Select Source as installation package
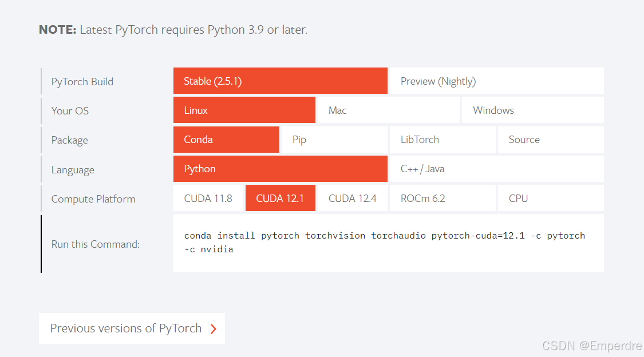The width and height of the screenshot is (644, 357). pos(550,139)
